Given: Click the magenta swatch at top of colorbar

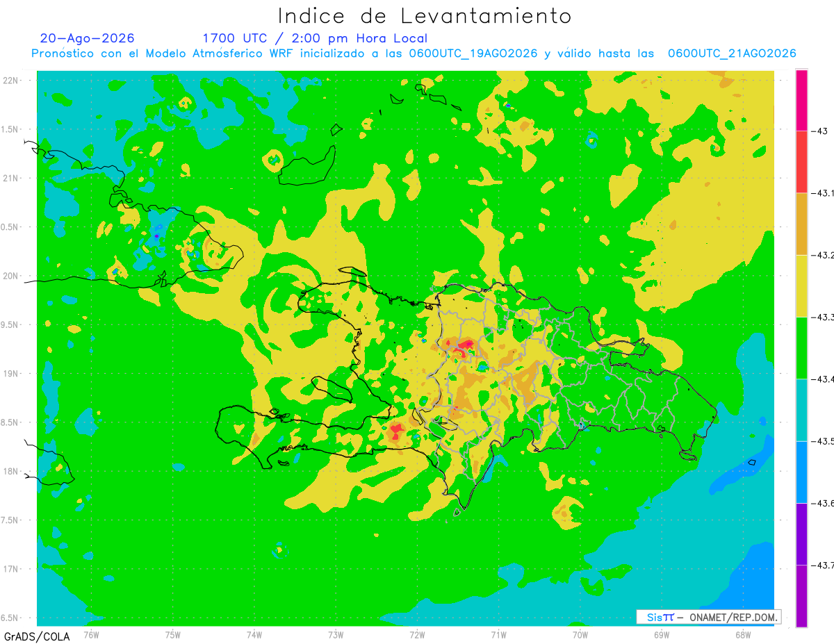Looking at the screenshot, I should click(801, 100).
